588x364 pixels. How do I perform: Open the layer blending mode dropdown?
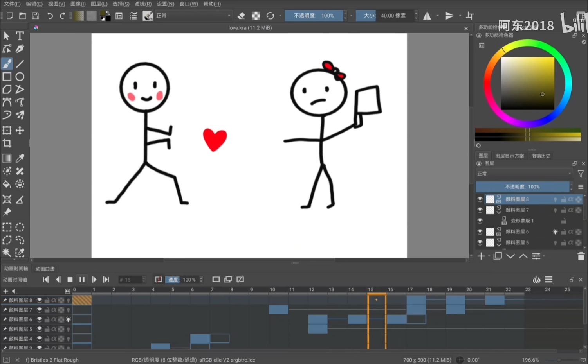524,174
